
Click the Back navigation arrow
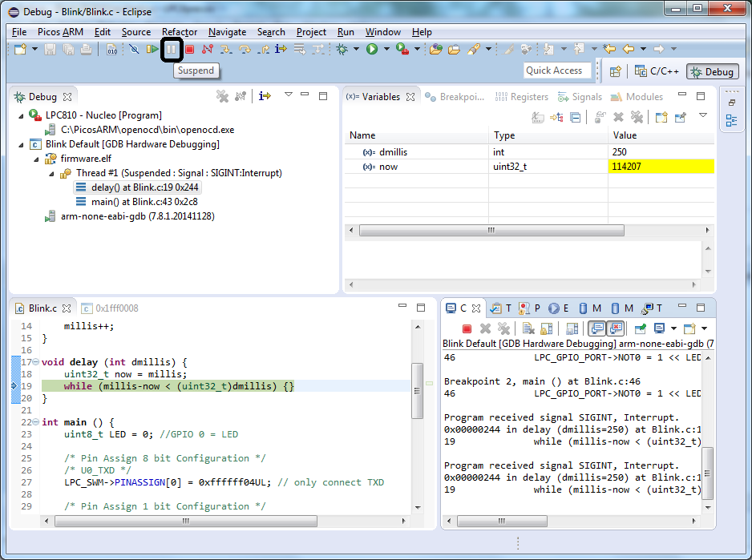629,49
